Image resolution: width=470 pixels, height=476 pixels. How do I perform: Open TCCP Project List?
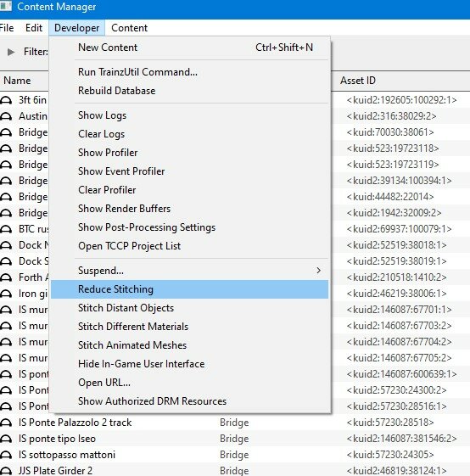[189, 246]
